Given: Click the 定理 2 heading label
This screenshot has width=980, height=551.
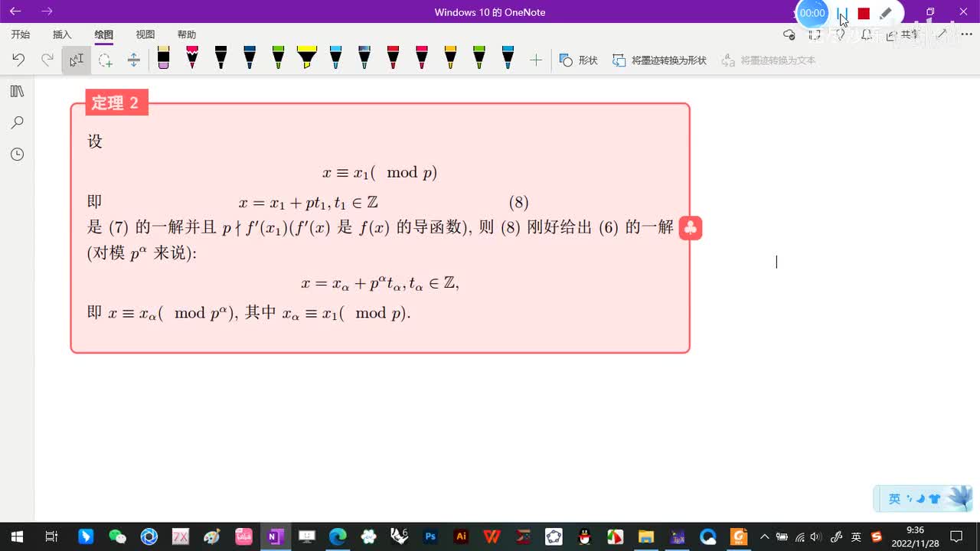Looking at the screenshot, I should pos(116,103).
